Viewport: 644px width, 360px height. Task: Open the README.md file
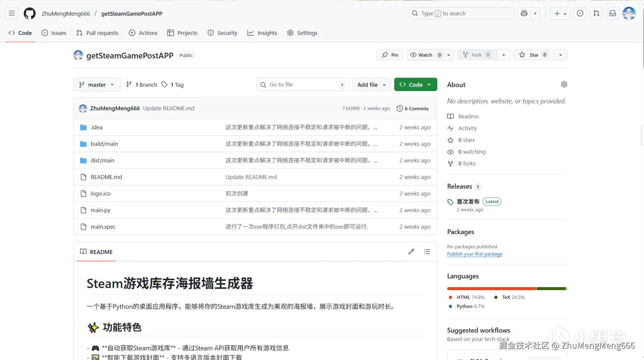tap(106, 177)
